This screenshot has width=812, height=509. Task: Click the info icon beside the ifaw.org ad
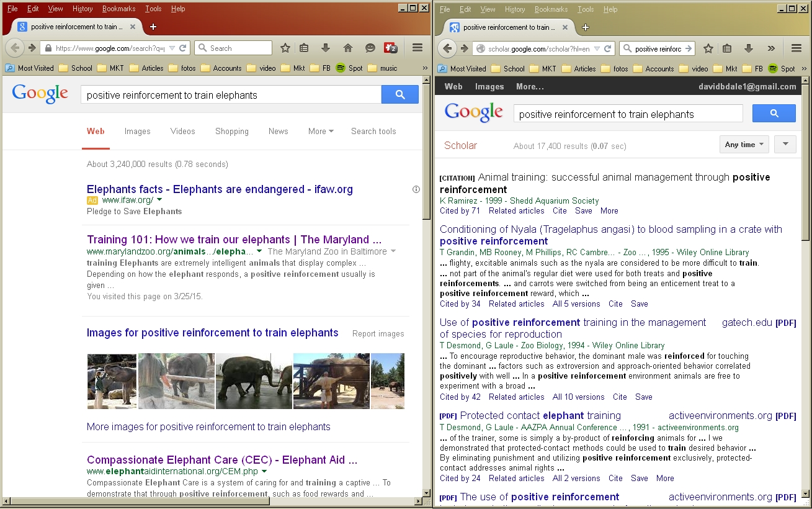416,189
